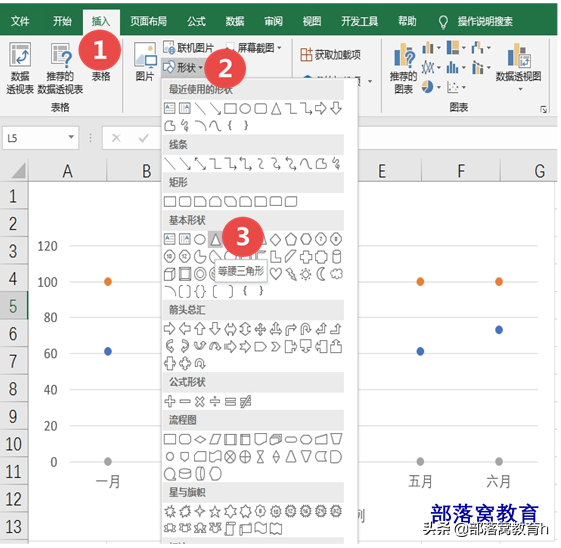Select the isosceles triangle in Basic Shapes
This screenshot has height=548, width=561.
[x=215, y=239]
